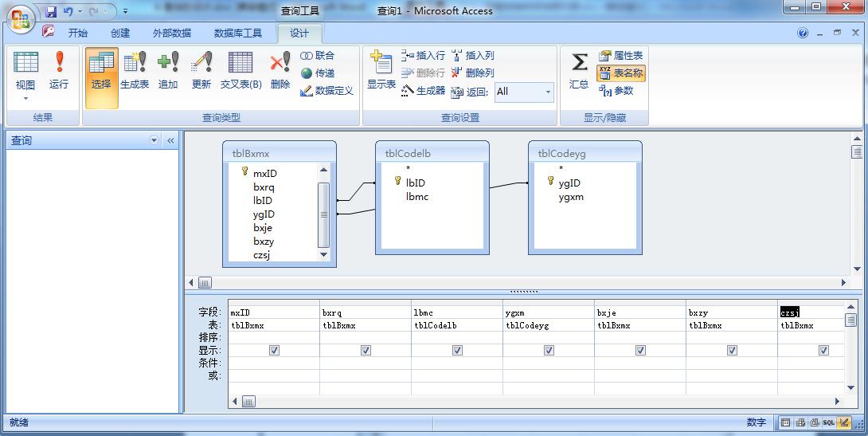Image resolution: width=868 pixels, height=436 pixels.
Task: Open the 生成器 expression builder
Action: (x=423, y=91)
